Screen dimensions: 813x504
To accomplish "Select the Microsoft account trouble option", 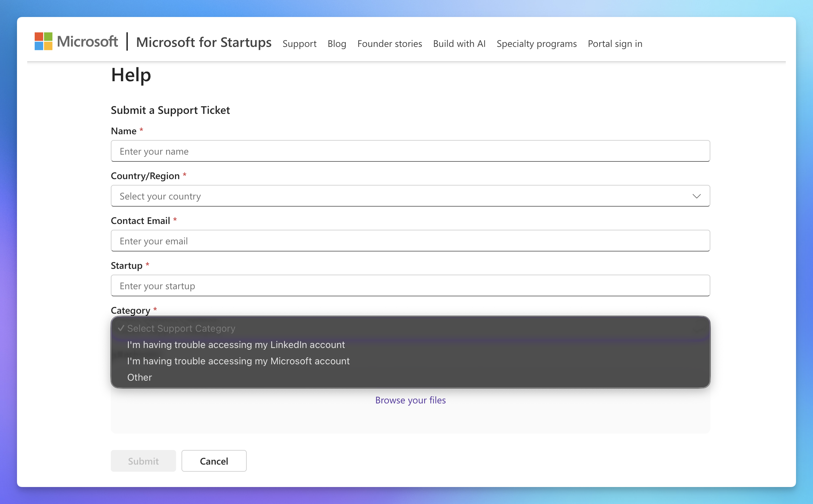I will coord(410,361).
